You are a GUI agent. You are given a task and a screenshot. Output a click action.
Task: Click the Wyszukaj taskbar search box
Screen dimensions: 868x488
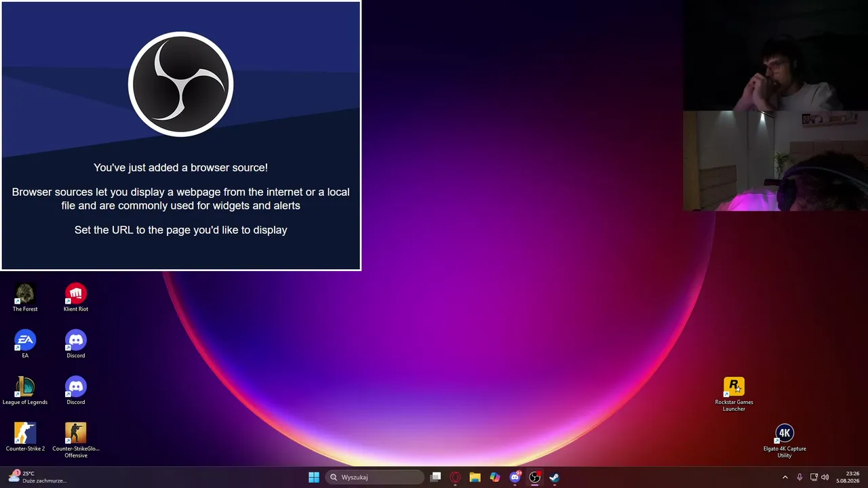pos(375,477)
